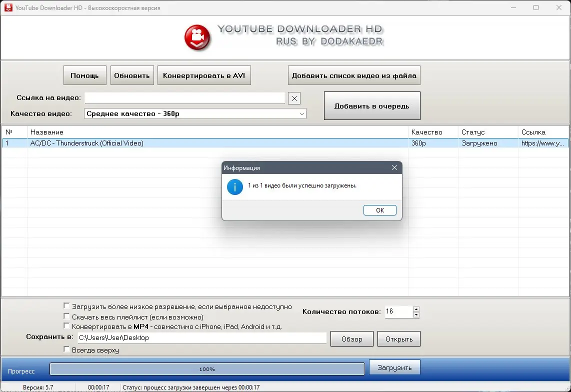Confirm the dialog with OK
The height and width of the screenshot is (392, 571).
coord(380,210)
